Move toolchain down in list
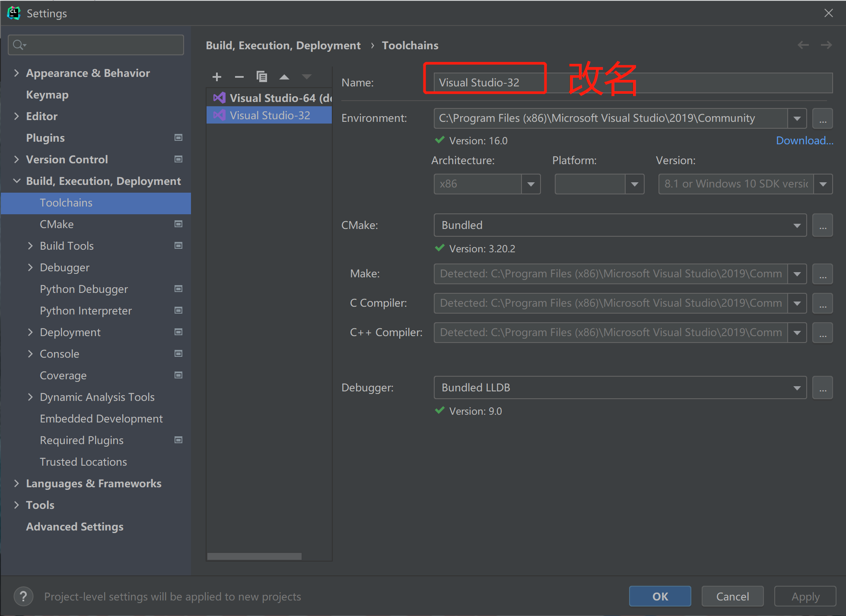This screenshot has width=846, height=616. pyautogui.click(x=307, y=77)
